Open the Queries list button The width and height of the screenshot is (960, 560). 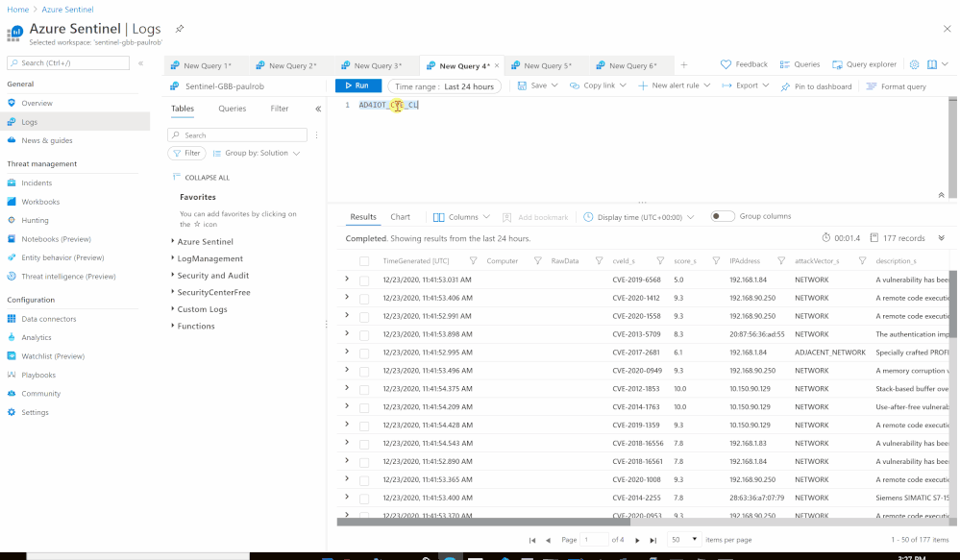(800, 64)
